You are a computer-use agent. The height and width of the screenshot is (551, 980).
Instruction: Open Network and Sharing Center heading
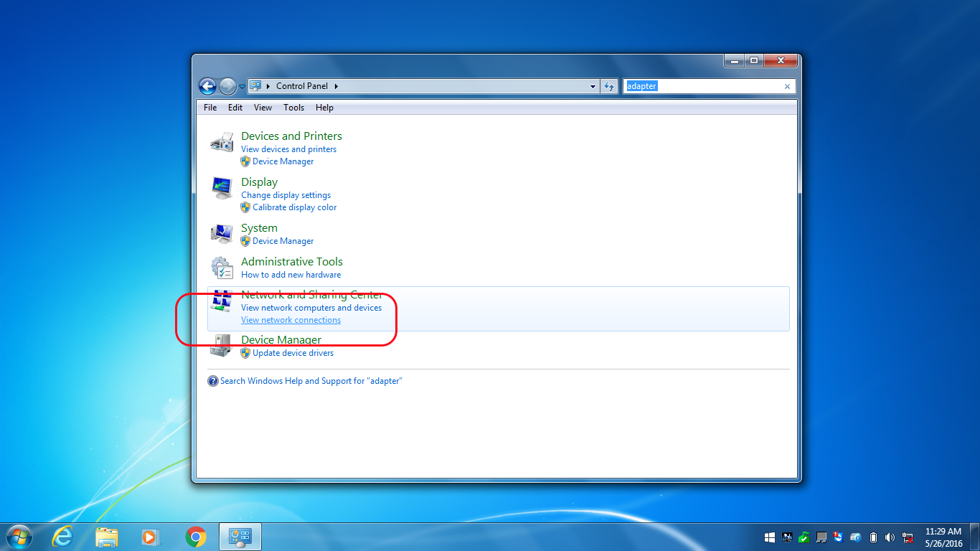(312, 295)
